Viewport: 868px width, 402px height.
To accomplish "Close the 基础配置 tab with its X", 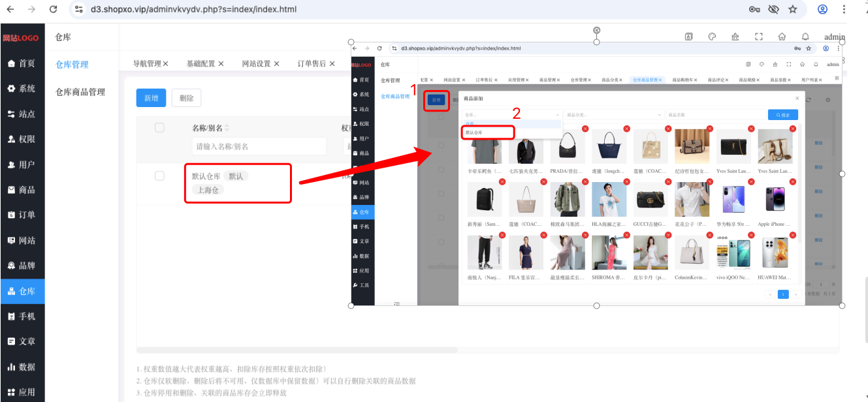I will (221, 64).
